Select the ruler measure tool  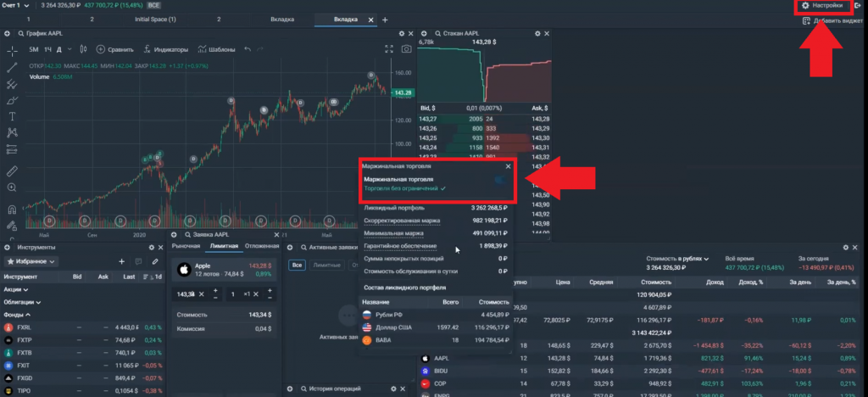[12, 171]
